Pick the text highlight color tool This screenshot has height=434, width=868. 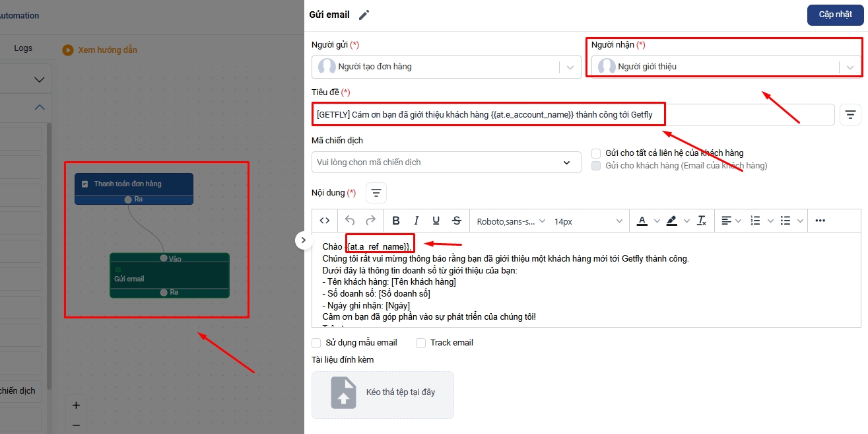(x=672, y=221)
